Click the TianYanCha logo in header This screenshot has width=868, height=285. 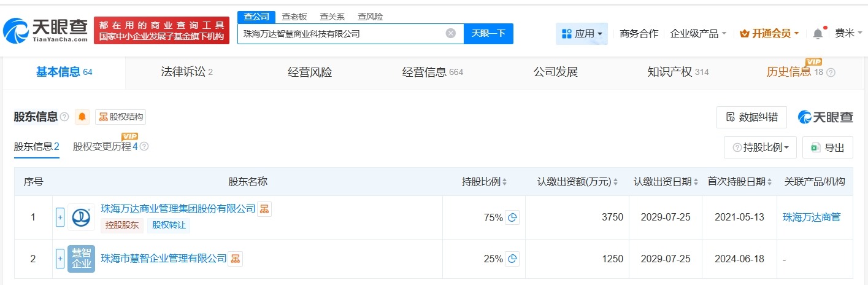pos(46,30)
